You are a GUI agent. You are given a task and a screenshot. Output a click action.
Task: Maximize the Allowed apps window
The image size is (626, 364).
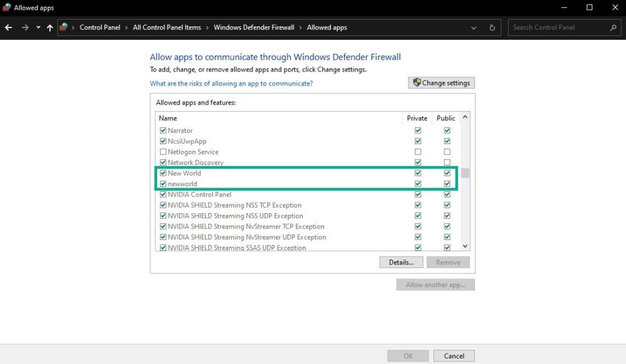click(x=589, y=7)
